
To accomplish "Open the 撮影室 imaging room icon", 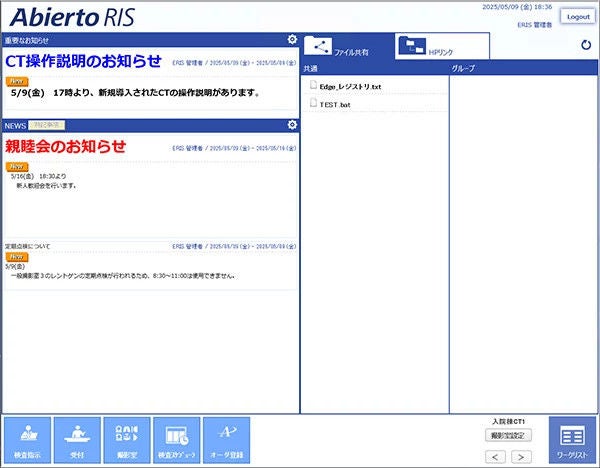I will click(127, 440).
